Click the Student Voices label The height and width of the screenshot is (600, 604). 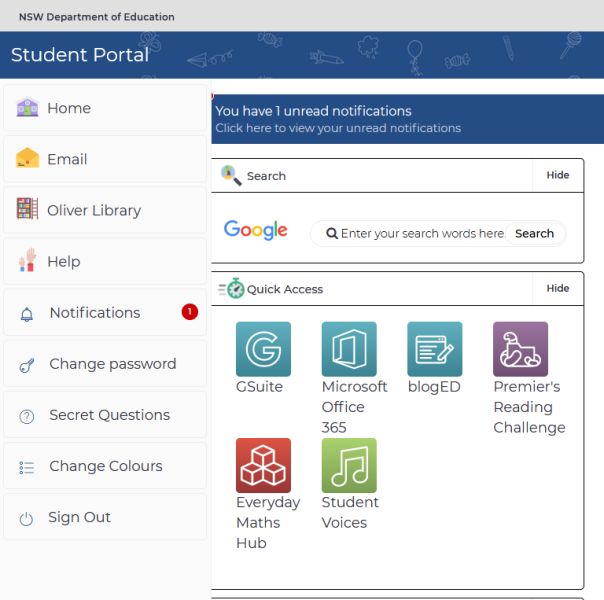coord(350,512)
